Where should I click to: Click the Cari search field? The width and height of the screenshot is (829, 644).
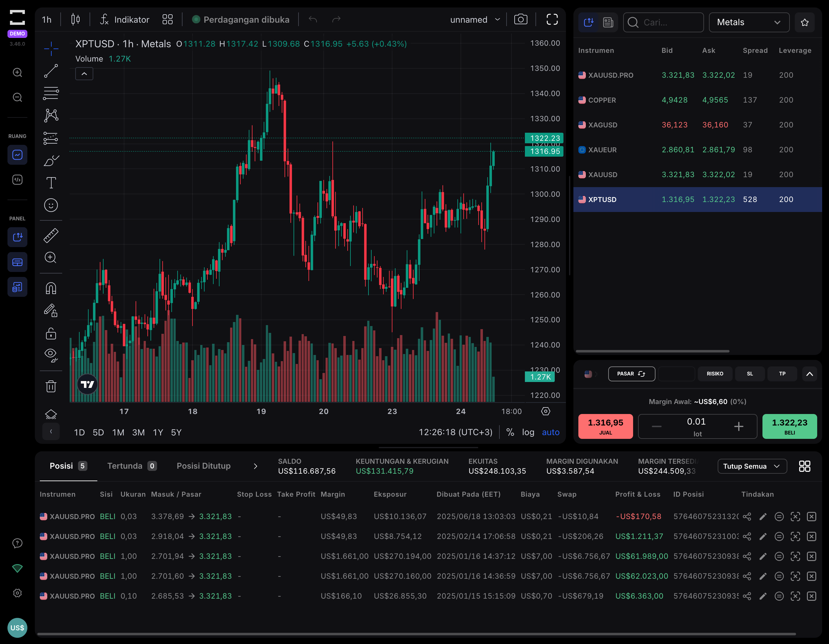[663, 22]
